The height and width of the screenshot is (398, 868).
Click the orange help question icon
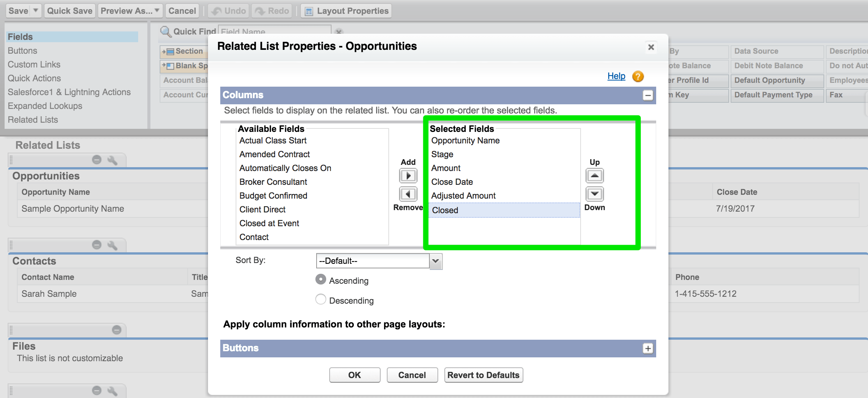[638, 76]
